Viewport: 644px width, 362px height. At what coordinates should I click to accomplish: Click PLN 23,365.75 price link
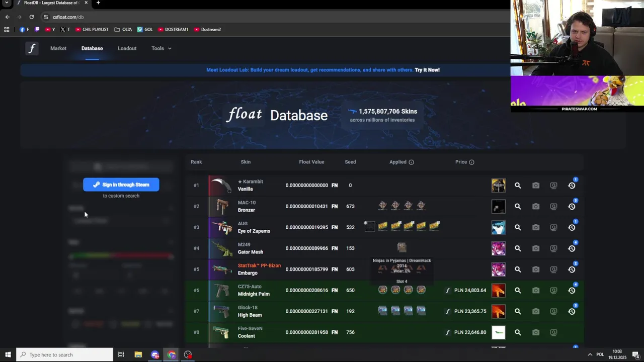pyautogui.click(x=470, y=311)
